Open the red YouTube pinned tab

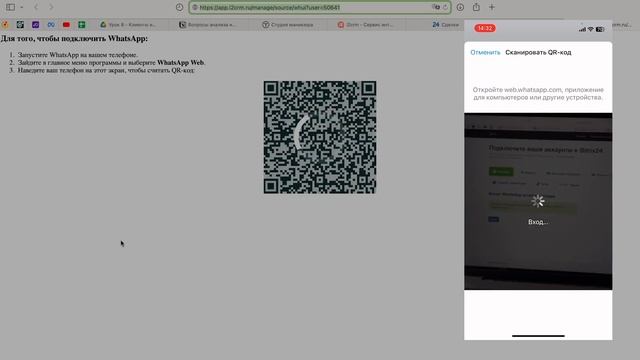[66, 24]
